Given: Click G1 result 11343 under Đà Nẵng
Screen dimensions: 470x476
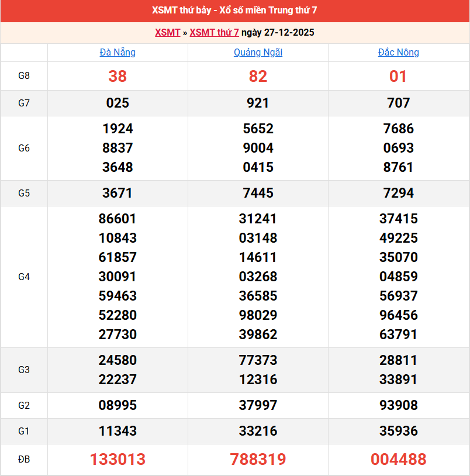Looking at the screenshot, I should (x=117, y=432).
